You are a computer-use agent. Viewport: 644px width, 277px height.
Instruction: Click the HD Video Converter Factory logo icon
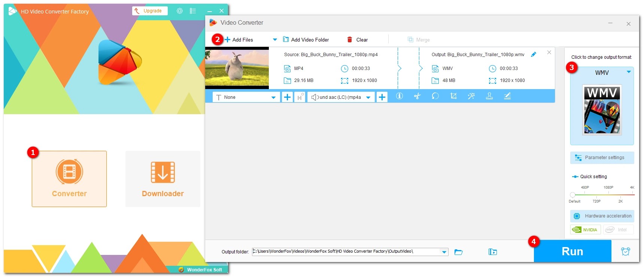(13, 11)
